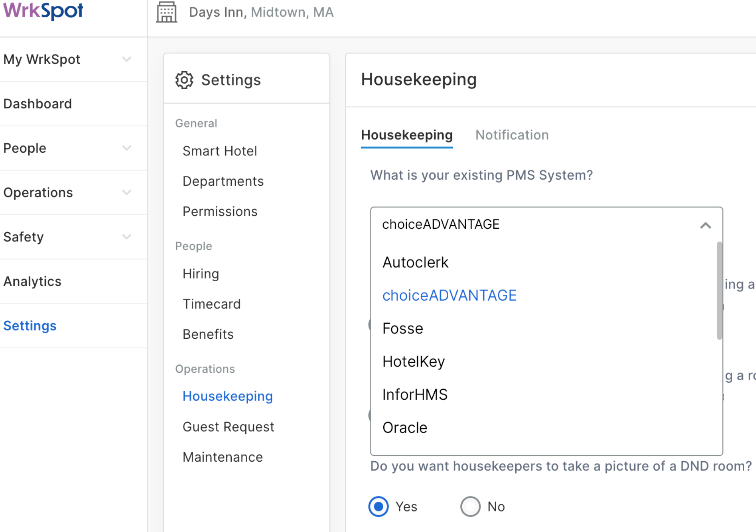The height and width of the screenshot is (532, 756).
Task: Choose Autoclerk from the PMS list
Action: 415,262
